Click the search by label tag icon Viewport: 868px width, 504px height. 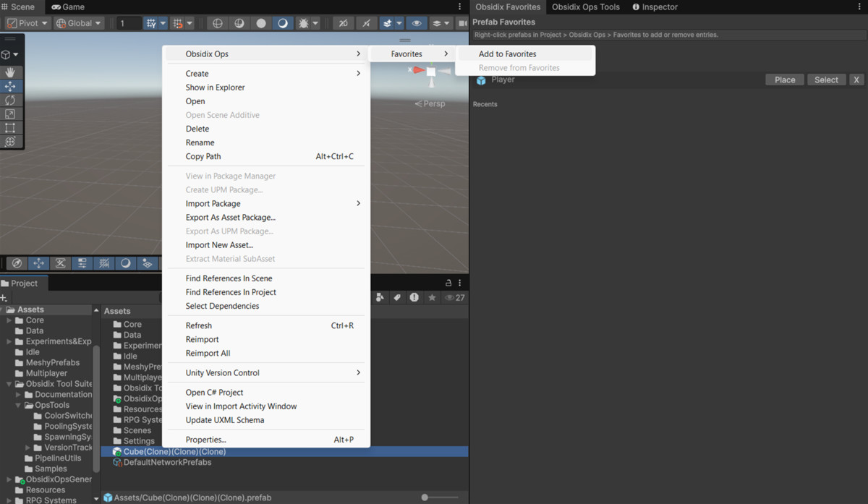(397, 297)
